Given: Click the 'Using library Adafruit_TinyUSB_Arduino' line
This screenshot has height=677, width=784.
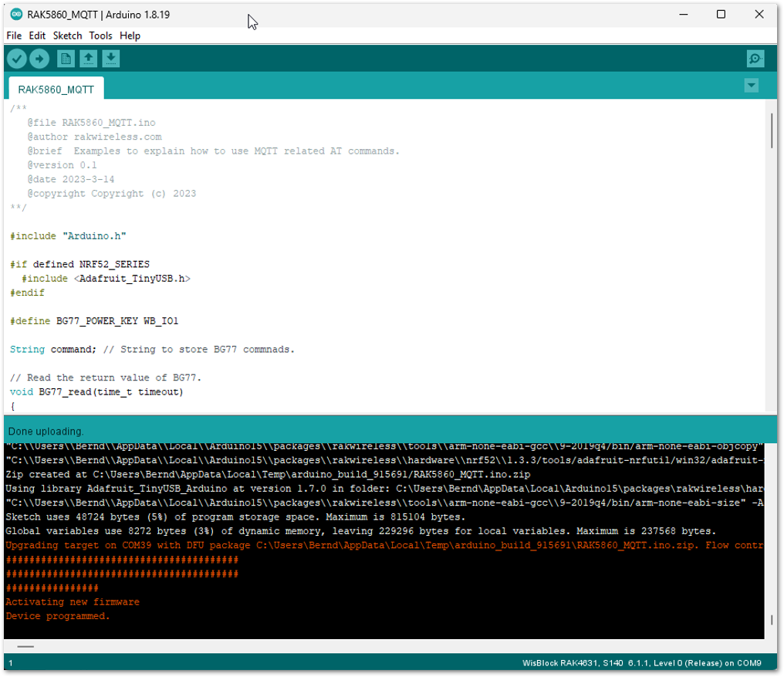Looking at the screenshot, I should coord(384,489).
